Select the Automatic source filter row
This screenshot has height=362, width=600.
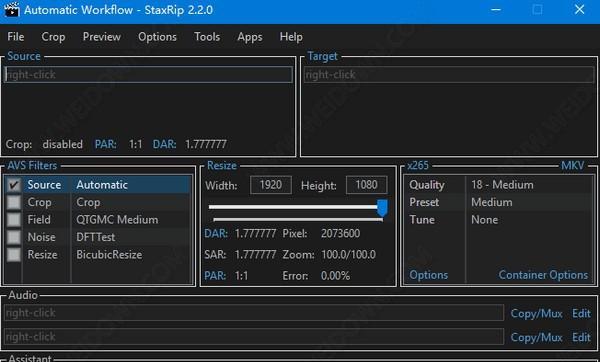[98, 185]
